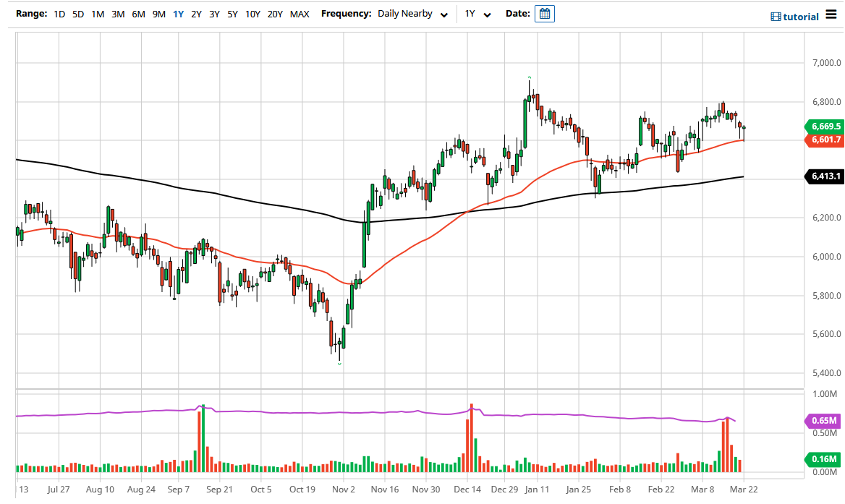The height and width of the screenshot is (504, 845).
Task: Click the 6,413.1 black moving average label
Action: (825, 176)
